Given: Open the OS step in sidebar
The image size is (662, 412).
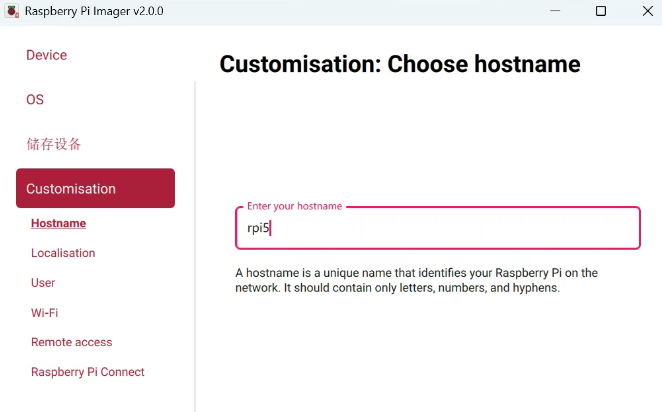Looking at the screenshot, I should coord(35,100).
